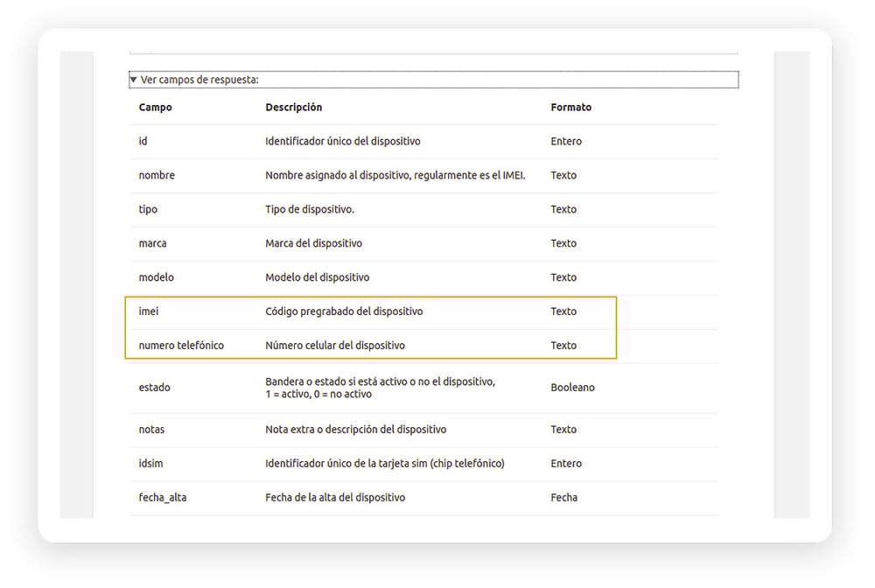Click the 'Nombre asignado al dispositivo' description

coord(395,175)
